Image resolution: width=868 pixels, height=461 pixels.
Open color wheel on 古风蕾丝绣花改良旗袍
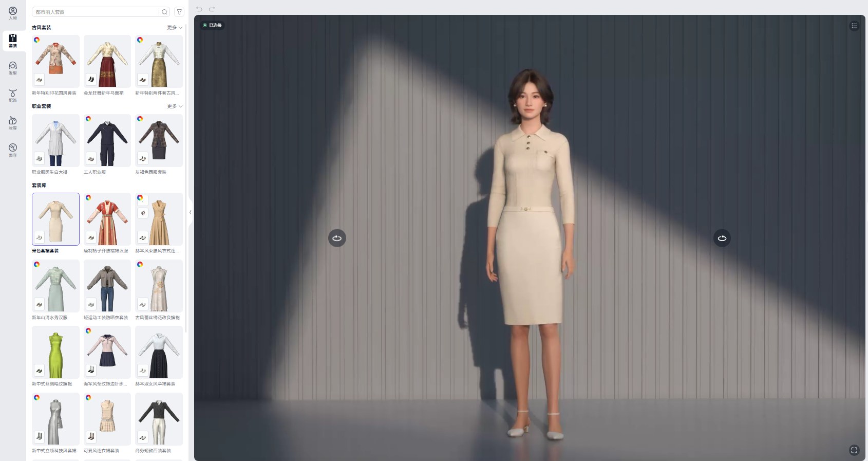tap(140, 264)
